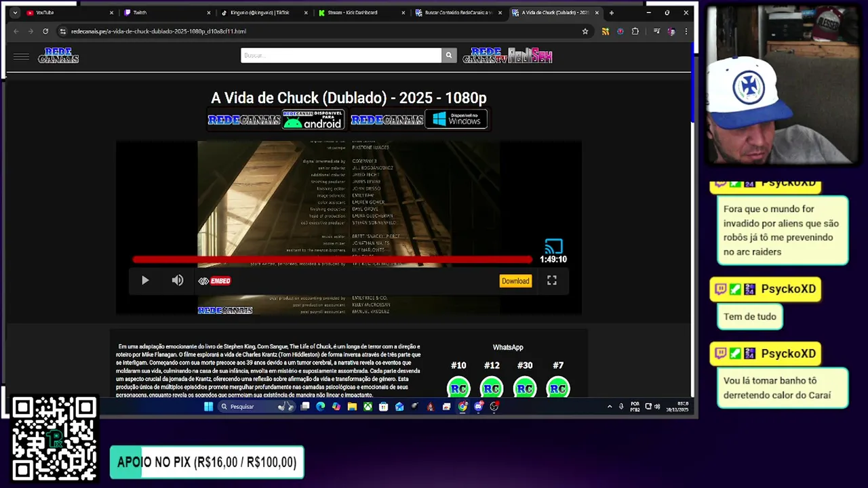Image resolution: width=868 pixels, height=488 pixels.
Task: Open the Chrome profile avatar
Action: click(671, 31)
